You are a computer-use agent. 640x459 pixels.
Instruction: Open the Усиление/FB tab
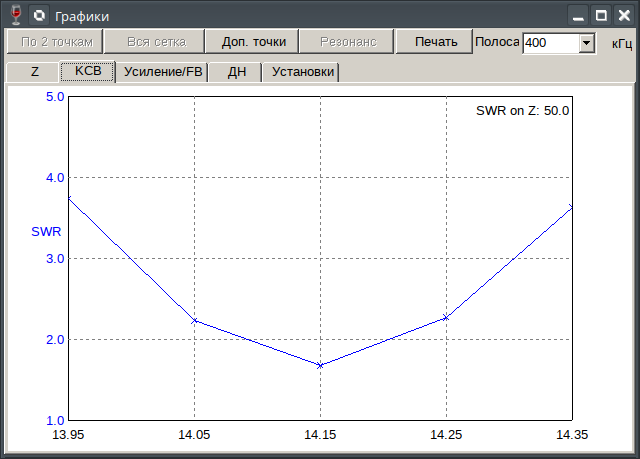pyautogui.click(x=163, y=72)
